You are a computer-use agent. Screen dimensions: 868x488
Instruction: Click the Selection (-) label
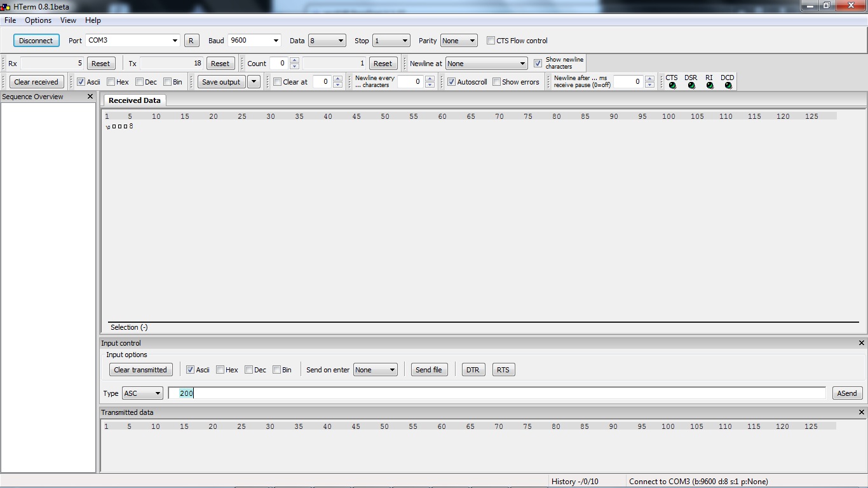click(x=129, y=327)
